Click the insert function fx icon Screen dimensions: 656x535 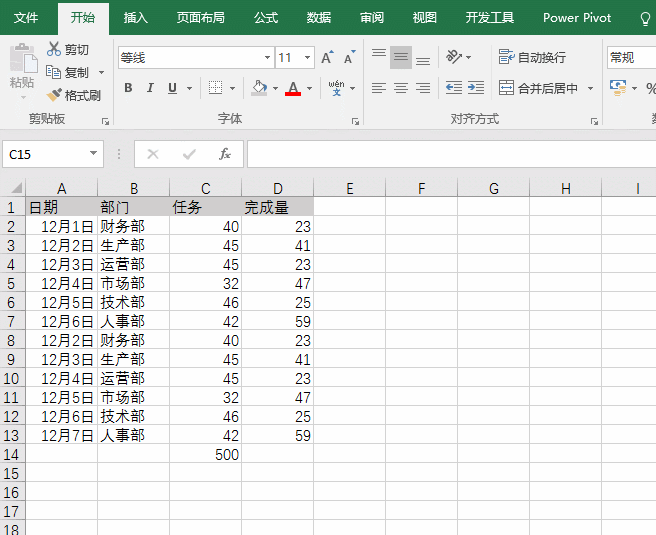(x=225, y=154)
